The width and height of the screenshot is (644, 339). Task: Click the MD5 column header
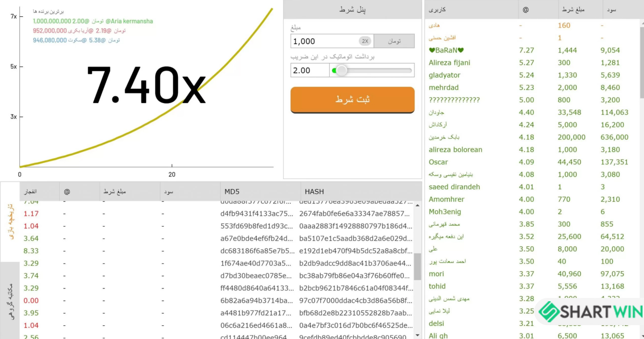[x=232, y=192]
